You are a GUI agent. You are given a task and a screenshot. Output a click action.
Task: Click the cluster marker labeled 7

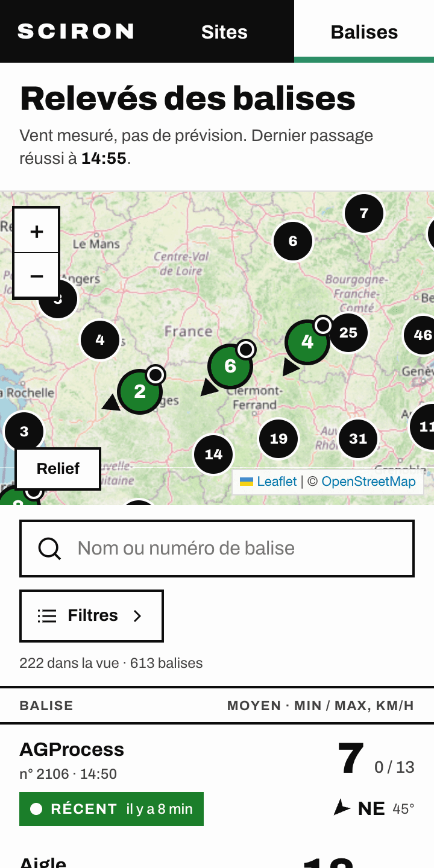[x=364, y=213]
